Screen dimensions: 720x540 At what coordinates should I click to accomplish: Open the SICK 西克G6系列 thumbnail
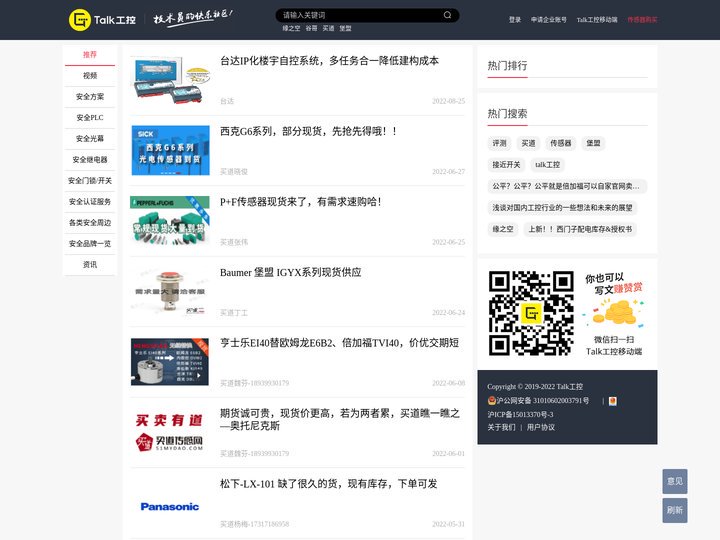[x=170, y=150]
